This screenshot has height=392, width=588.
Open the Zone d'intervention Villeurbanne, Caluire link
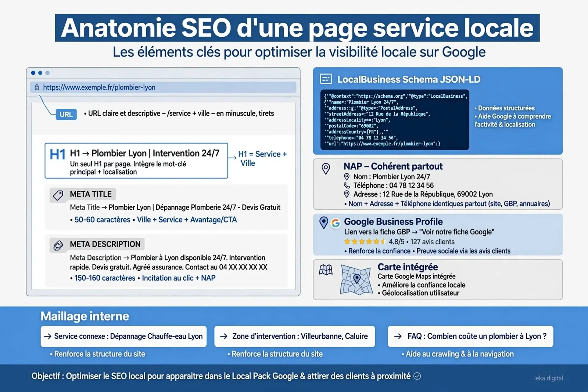point(295,336)
